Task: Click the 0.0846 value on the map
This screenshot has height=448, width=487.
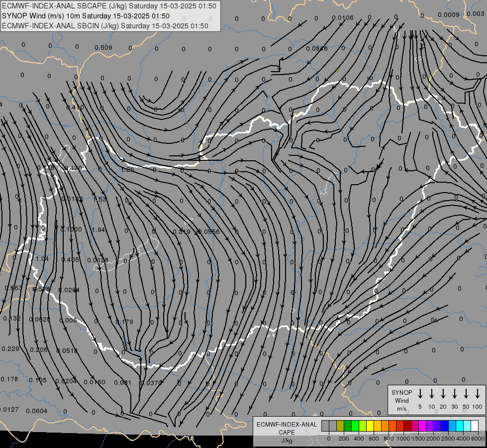Action: [317, 48]
